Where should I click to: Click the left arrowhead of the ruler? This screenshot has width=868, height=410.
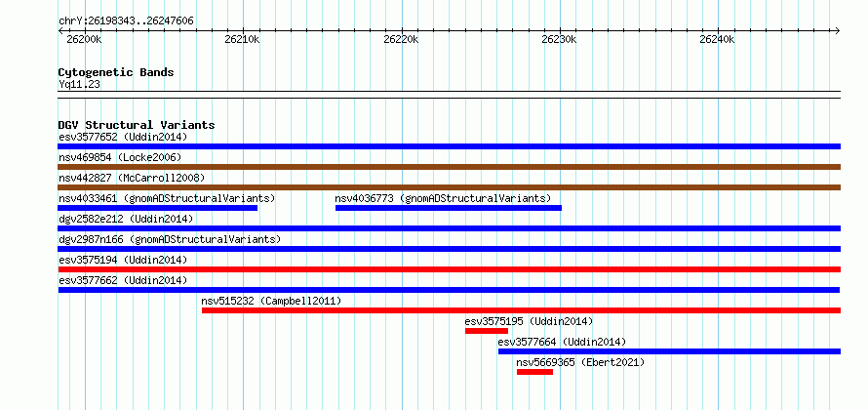point(60,30)
